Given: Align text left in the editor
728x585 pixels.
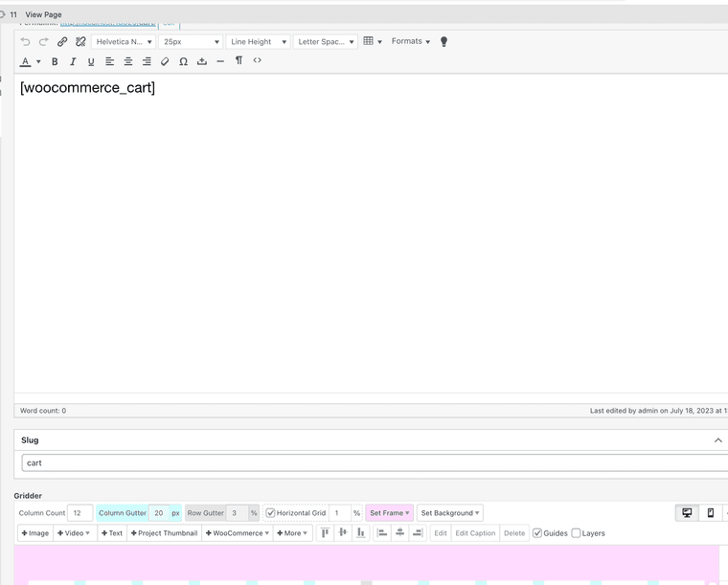Looking at the screenshot, I should point(109,61).
